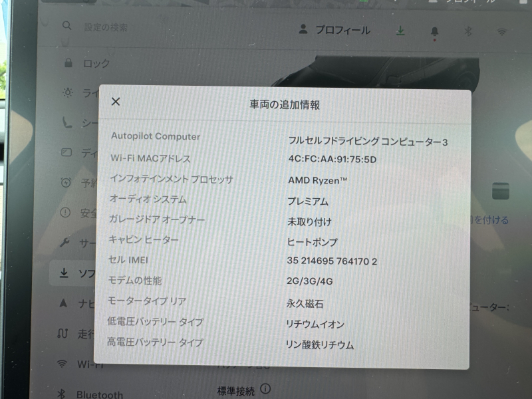Click the オーディオ システム label
This screenshot has height=399, width=532.
pos(148,199)
